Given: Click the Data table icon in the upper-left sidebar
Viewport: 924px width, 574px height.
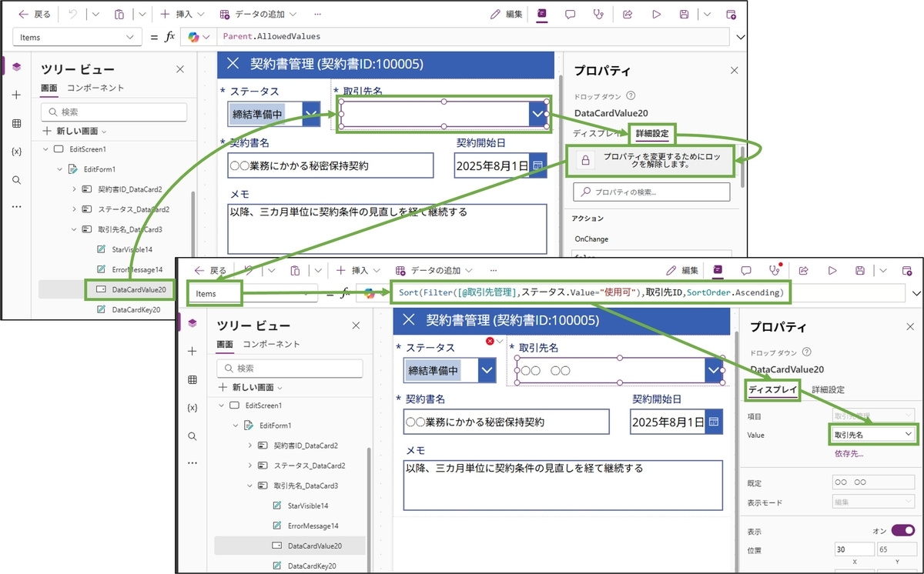Looking at the screenshot, I should 16,123.
